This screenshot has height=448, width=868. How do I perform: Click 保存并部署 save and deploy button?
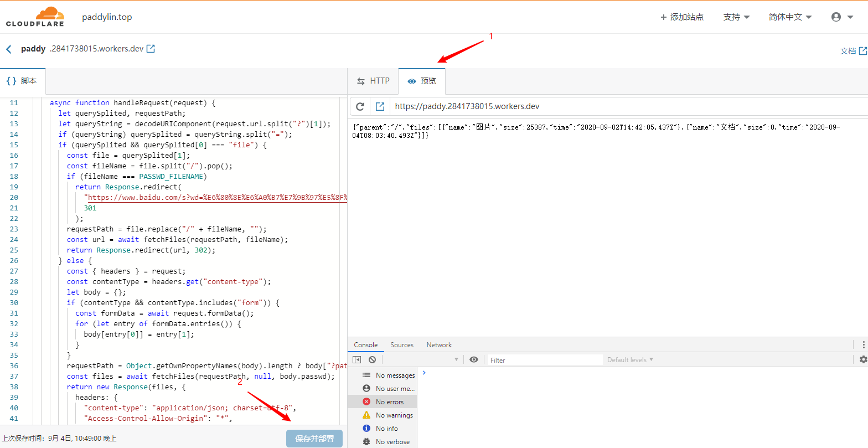[x=314, y=439]
